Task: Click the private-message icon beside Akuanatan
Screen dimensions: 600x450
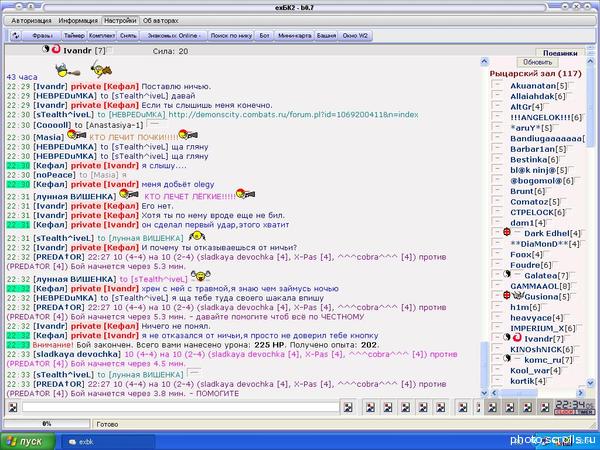Action: [x=497, y=85]
